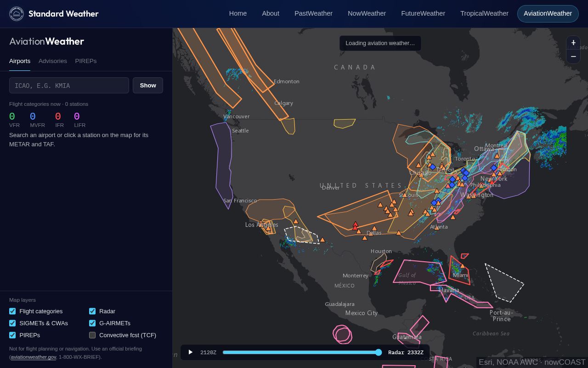Zoom in on the map

click(573, 42)
